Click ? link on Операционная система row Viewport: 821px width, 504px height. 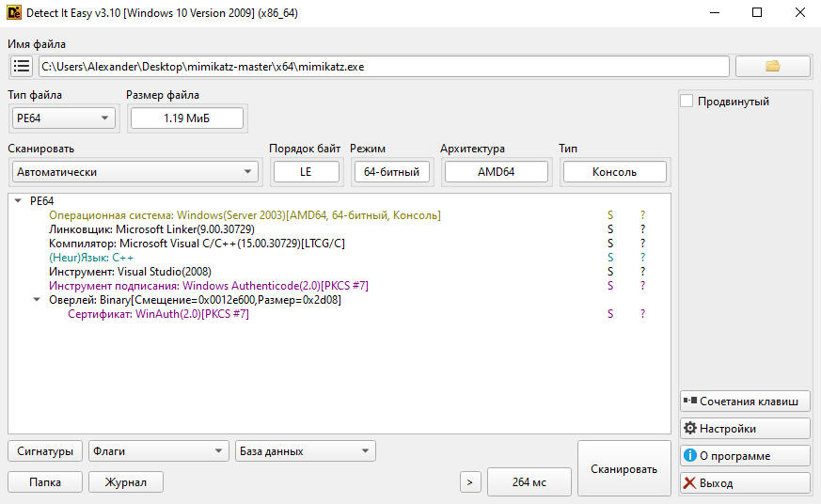pos(642,215)
